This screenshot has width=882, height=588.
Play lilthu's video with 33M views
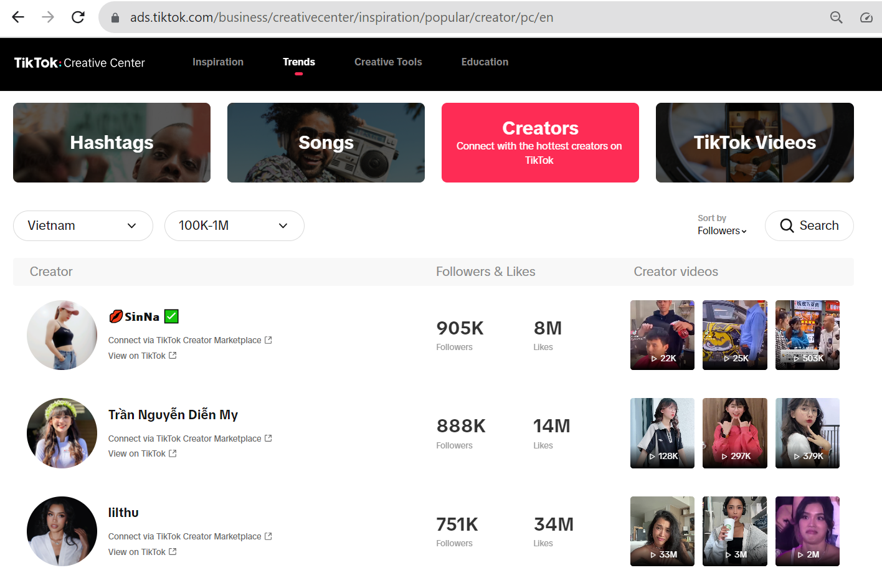tap(662, 531)
